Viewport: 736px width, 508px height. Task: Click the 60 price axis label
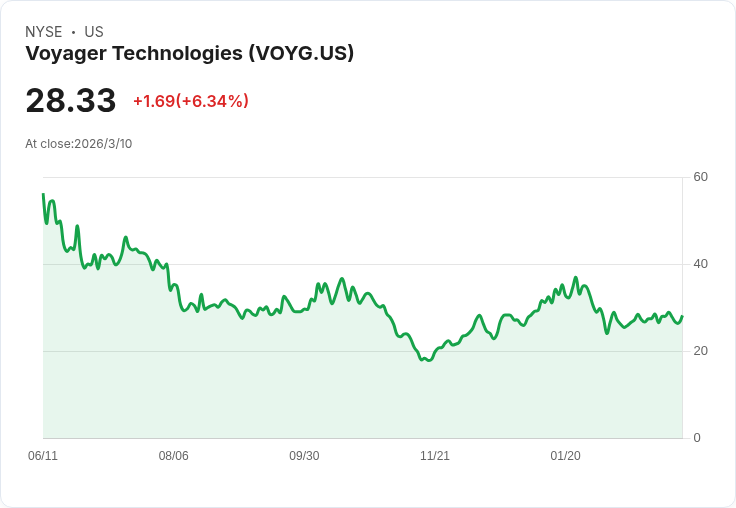click(x=700, y=177)
